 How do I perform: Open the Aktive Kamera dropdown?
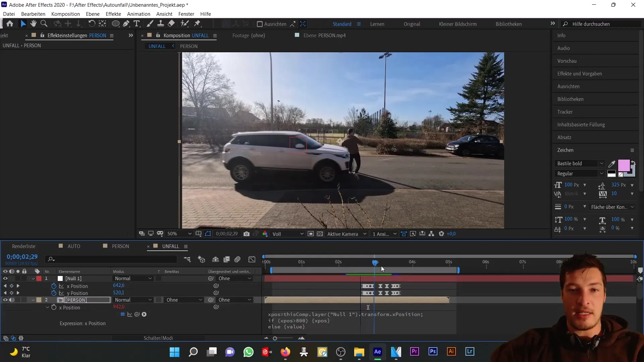[347, 234]
